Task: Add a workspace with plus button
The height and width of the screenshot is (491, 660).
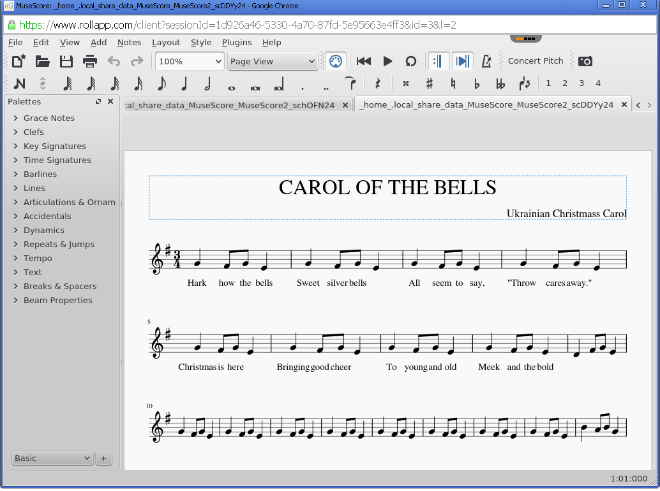Action: [104, 458]
